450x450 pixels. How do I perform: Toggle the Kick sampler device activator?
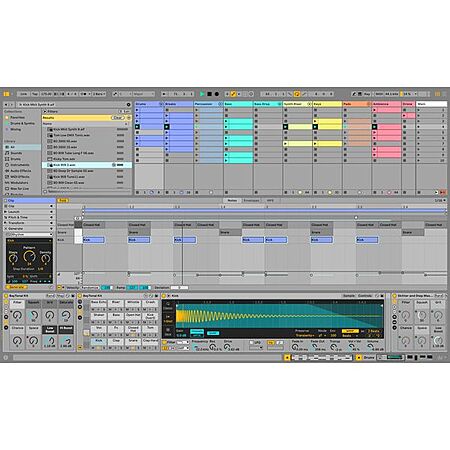[x=164, y=296]
